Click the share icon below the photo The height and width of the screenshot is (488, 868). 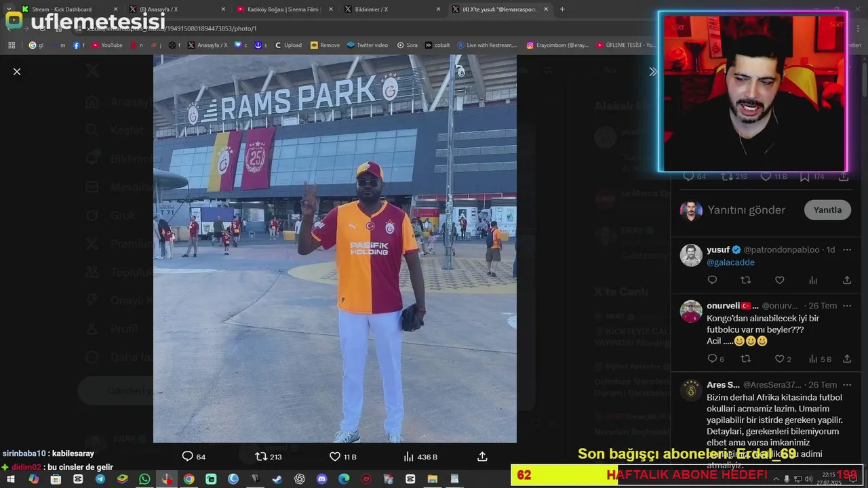482,457
